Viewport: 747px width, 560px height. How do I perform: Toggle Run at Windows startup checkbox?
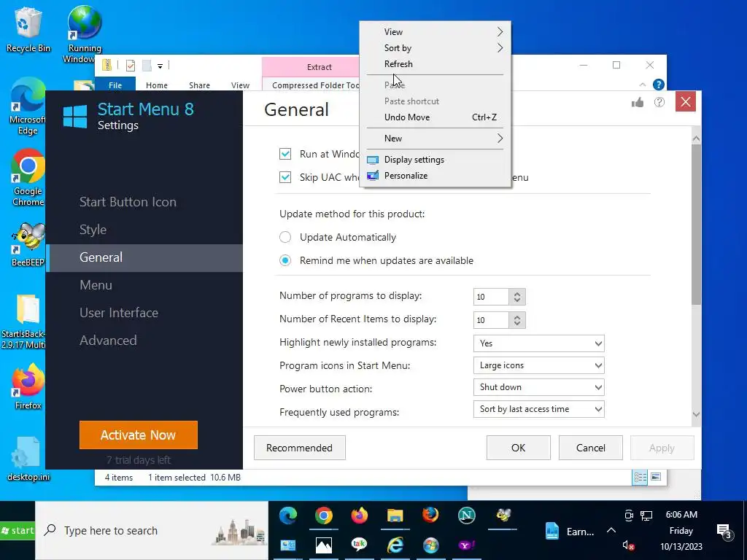(x=285, y=154)
